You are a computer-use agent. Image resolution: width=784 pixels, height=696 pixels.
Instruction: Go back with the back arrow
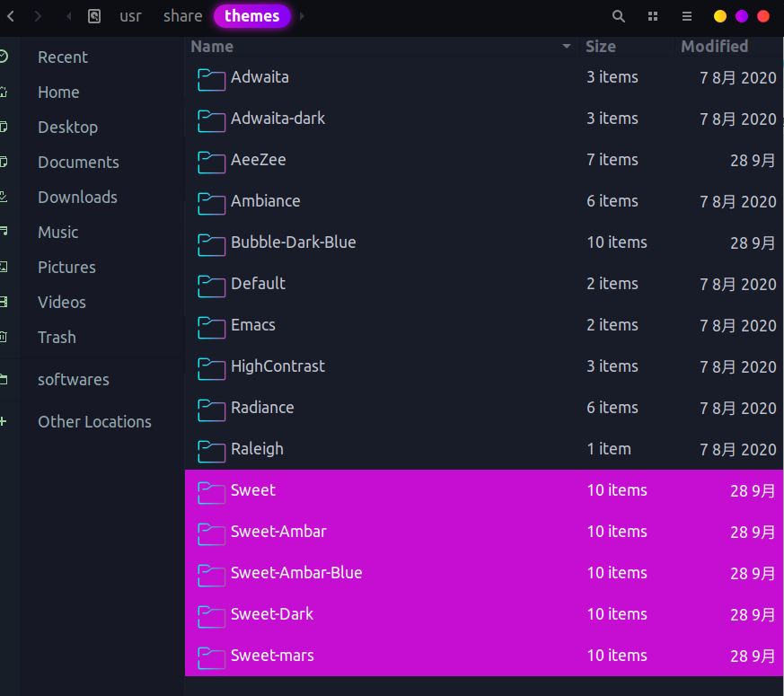[x=11, y=16]
